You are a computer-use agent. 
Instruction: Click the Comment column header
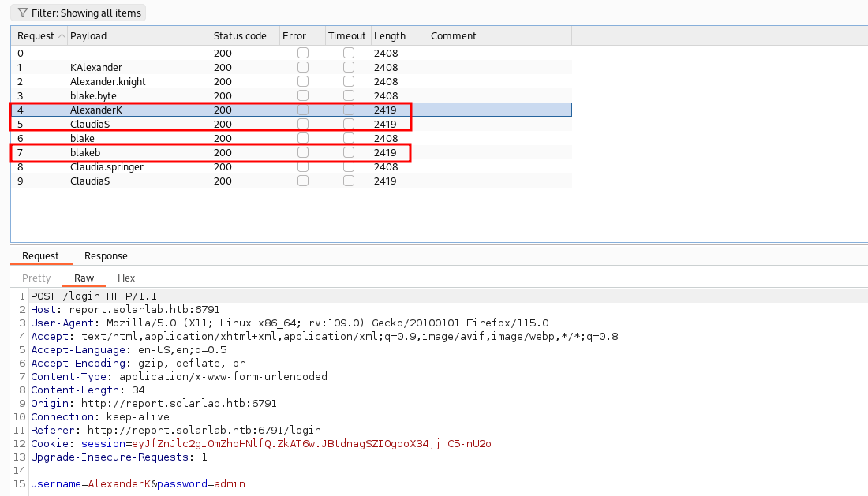pos(454,35)
